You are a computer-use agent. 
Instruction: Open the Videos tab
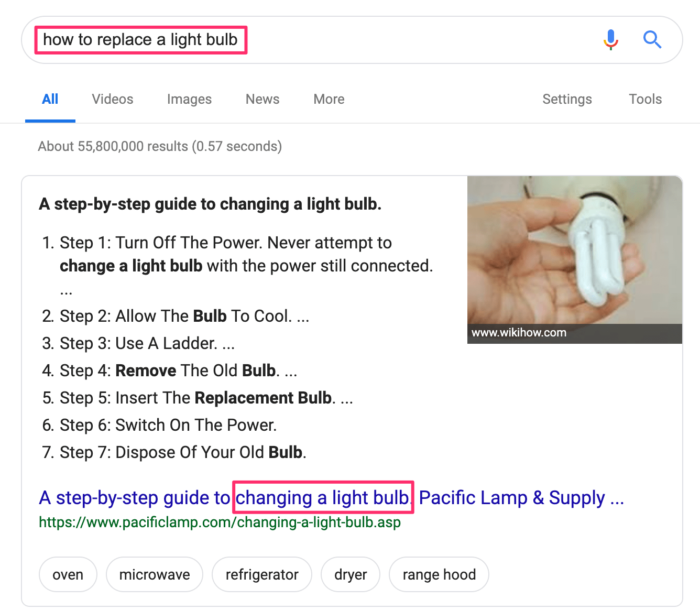point(113,99)
